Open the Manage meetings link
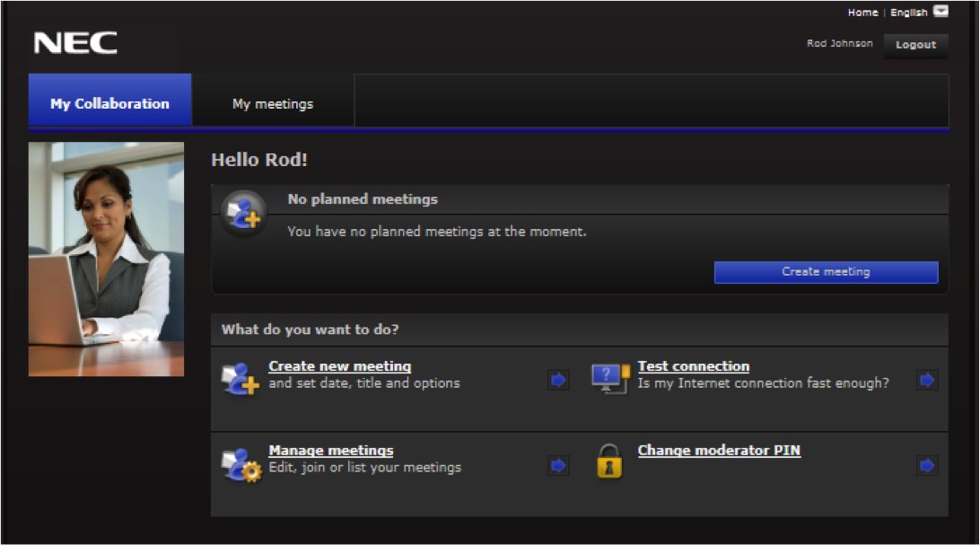The image size is (980, 545). click(330, 451)
